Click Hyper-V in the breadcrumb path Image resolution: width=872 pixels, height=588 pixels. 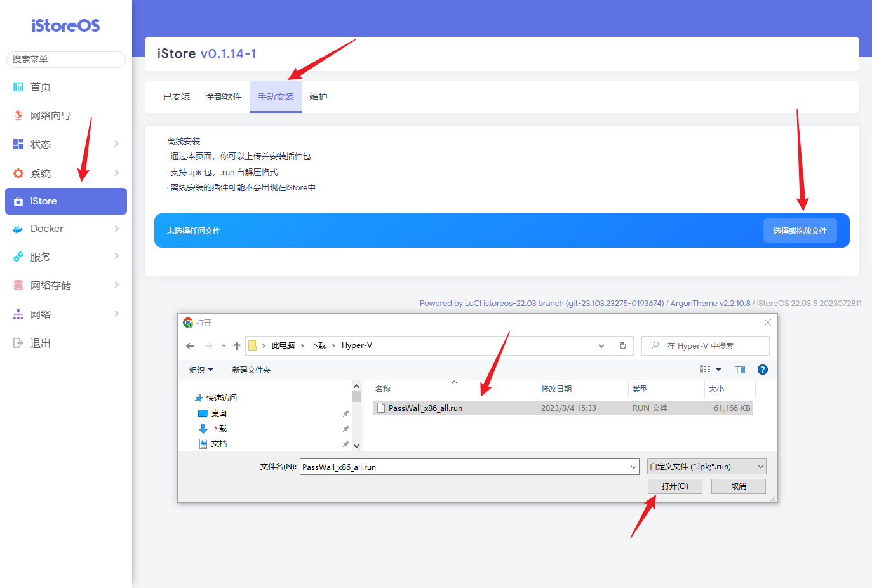[x=357, y=345]
